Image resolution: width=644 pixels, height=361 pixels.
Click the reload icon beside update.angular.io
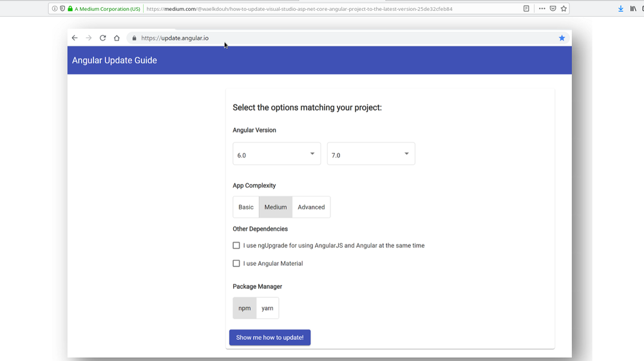pos(102,38)
